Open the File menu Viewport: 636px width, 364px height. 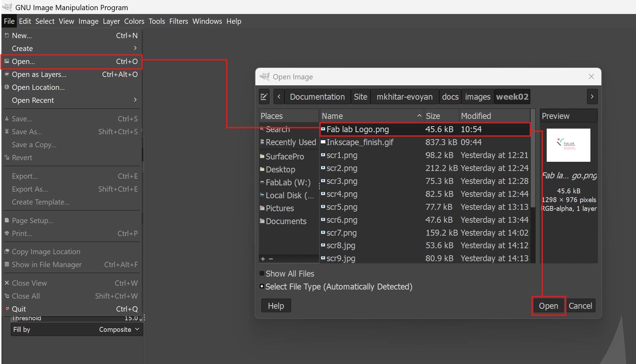coord(9,21)
